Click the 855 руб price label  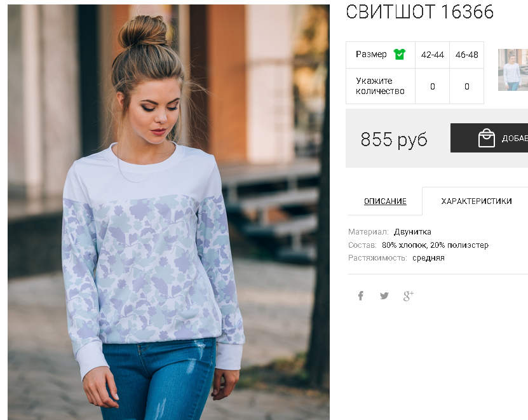click(394, 139)
